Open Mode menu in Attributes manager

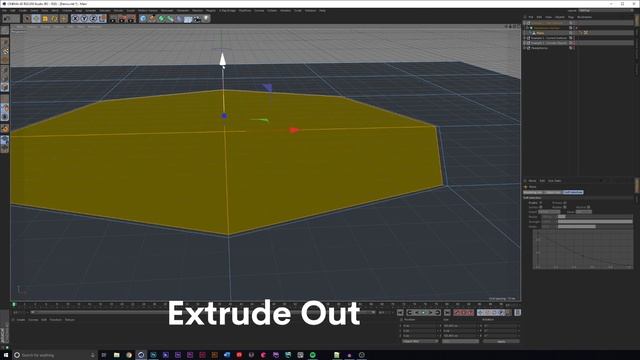[532, 181]
